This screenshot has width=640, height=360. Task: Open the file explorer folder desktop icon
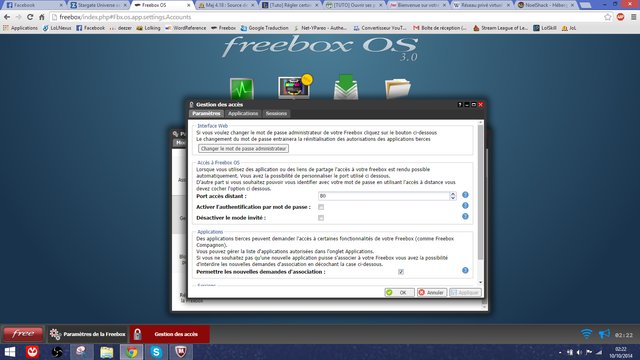point(398,88)
